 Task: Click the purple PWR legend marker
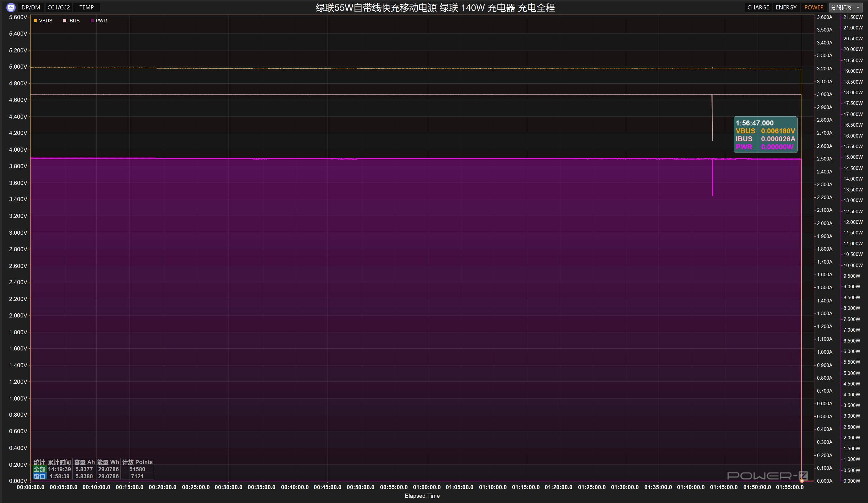click(92, 21)
